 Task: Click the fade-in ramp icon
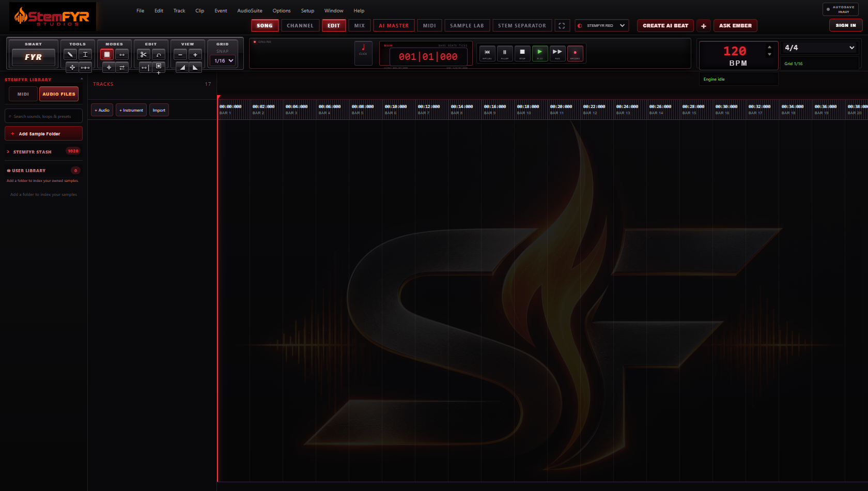tap(182, 67)
